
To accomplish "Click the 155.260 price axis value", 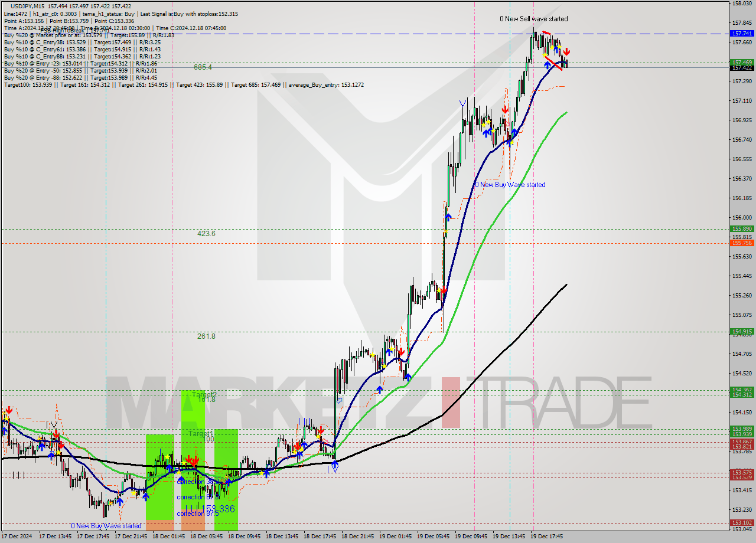I will 741,296.
